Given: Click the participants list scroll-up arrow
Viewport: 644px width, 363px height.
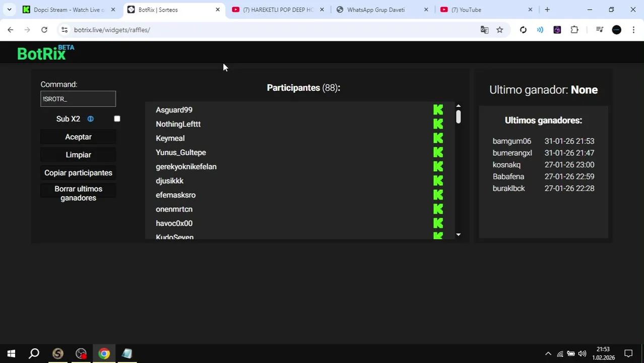Looking at the screenshot, I should click(458, 106).
